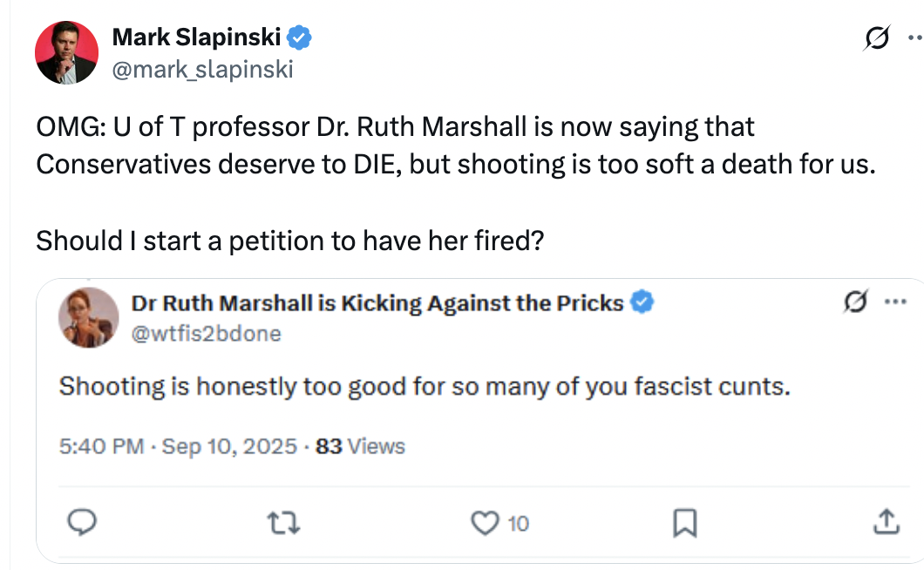Click the 5:40 PM Sep 10, 2025 timestamp
The image size is (924, 570).
pos(178,446)
